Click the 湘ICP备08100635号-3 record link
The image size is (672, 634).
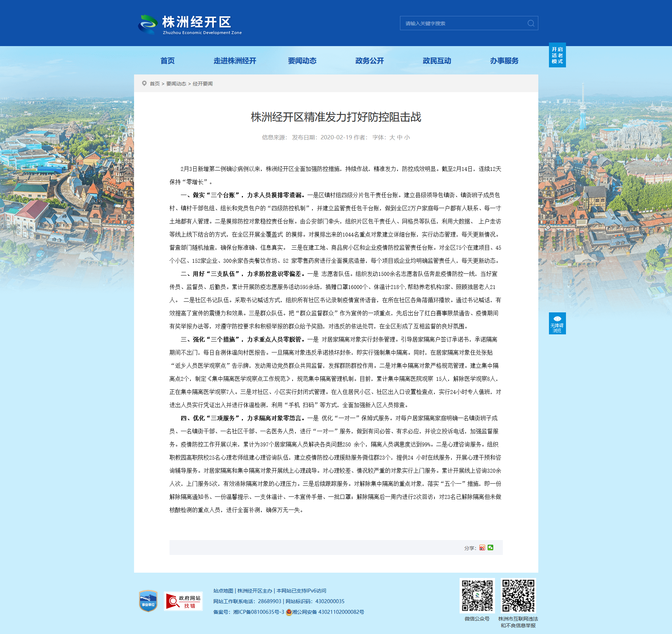coord(259,612)
